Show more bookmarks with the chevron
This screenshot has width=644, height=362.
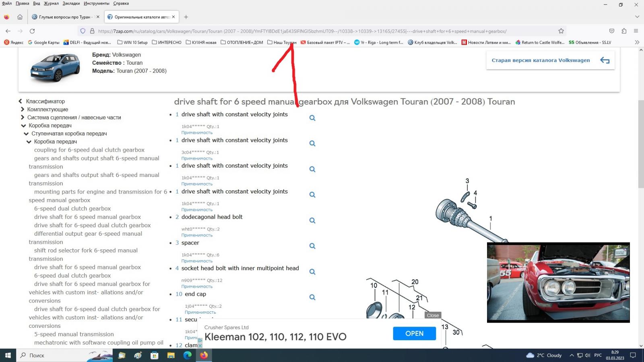637,42
